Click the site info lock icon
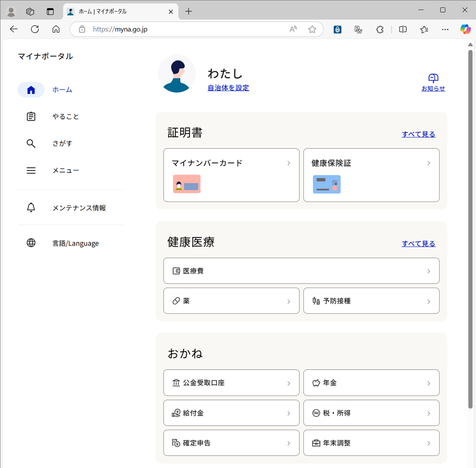The image size is (476, 468). click(82, 29)
